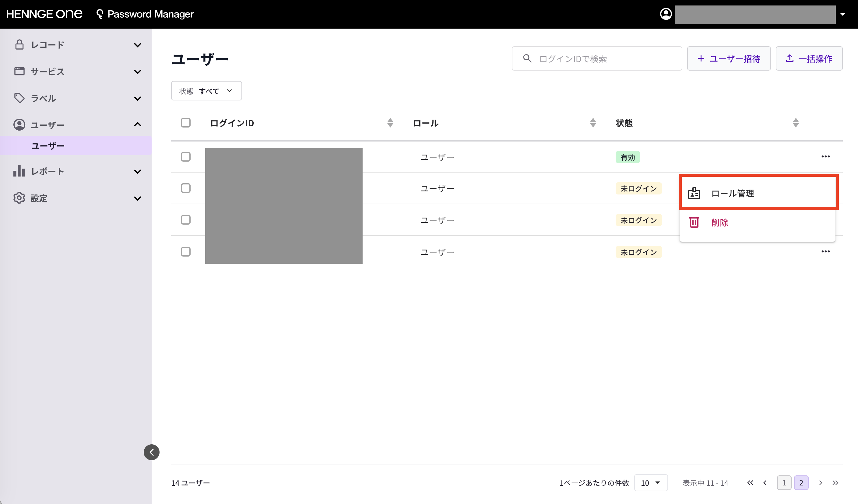The image size is (858, 504).
Task: Click the search magnifier icon
Action: [527, 58]
